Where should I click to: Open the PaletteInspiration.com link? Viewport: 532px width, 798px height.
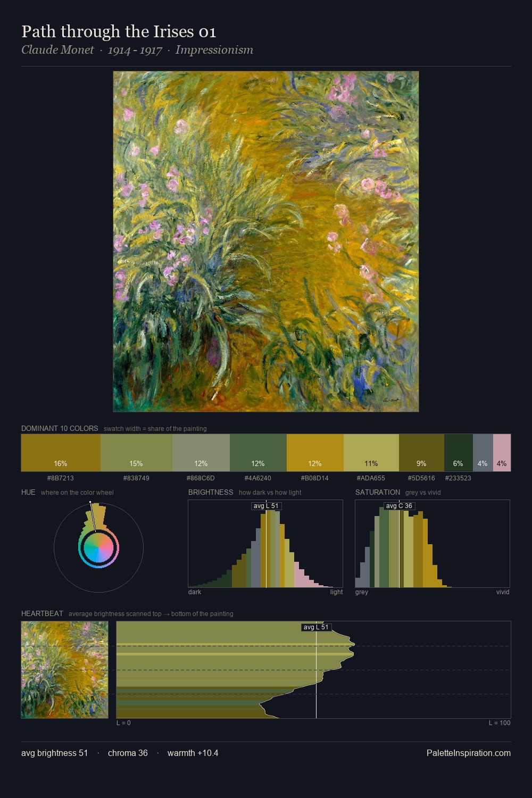point(469,753)
